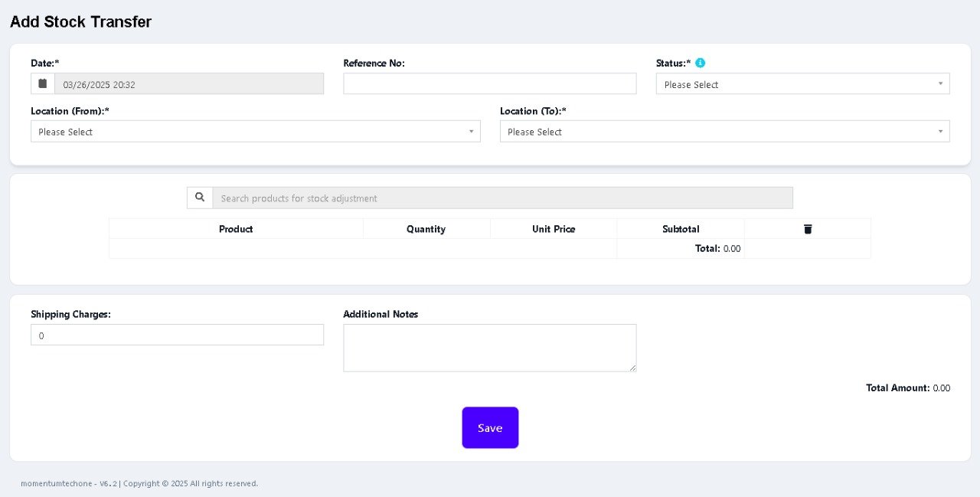Click the trash icon in the table header
Viewport: 980px width, 497px height.
click(x=808, y=229)
